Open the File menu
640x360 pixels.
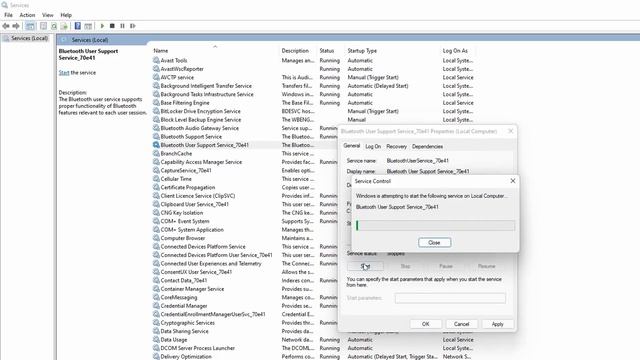[x=8, y=15]
